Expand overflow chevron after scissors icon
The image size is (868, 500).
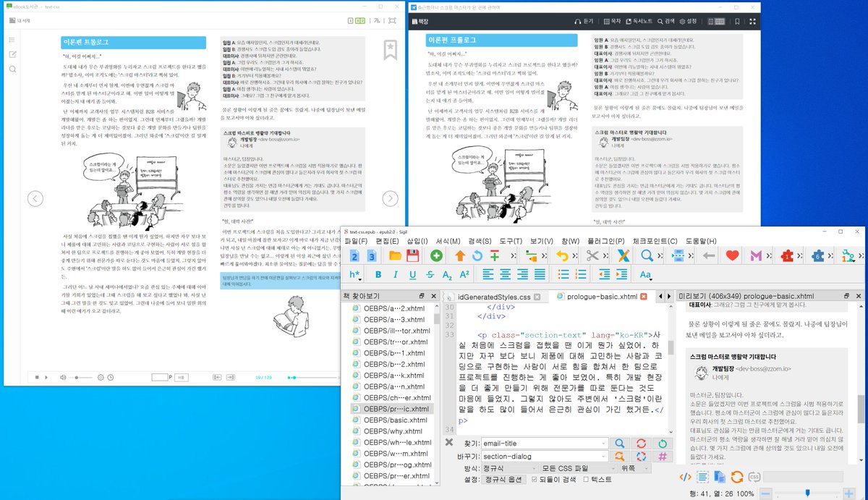pyautogui.click(x=606, y=255)
